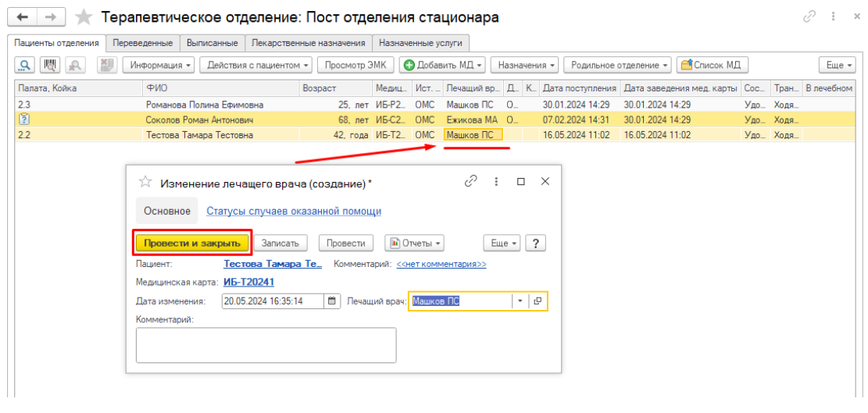The height and width of the screenshot is (413, 868).
Task: Click the forward navigation arrow
Action: coord(51,17)
